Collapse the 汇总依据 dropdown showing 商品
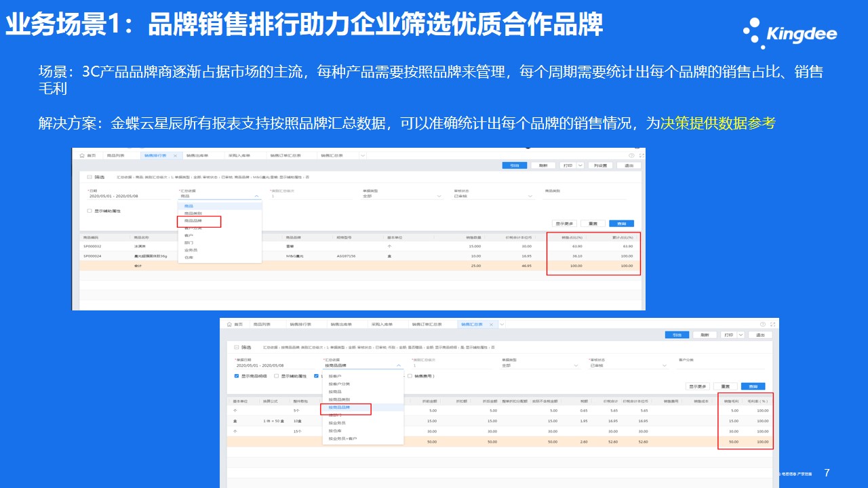This screenshot has height=488, width=868. point(256,196)
